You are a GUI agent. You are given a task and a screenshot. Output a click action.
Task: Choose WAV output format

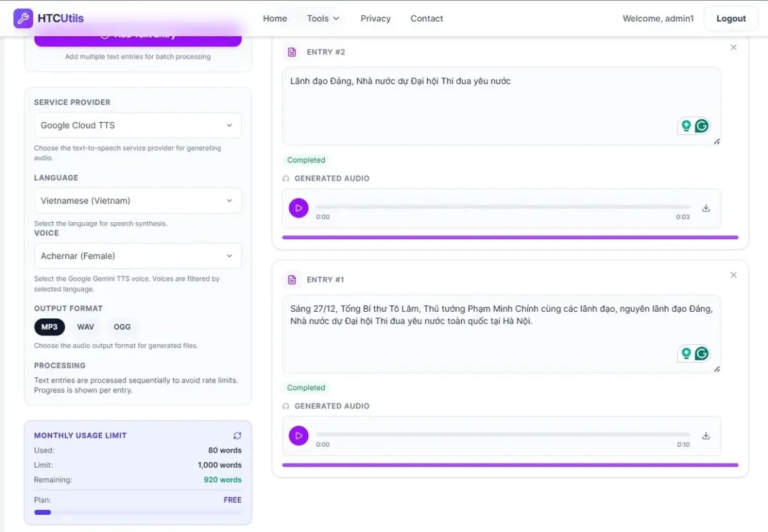click(86, 327)
